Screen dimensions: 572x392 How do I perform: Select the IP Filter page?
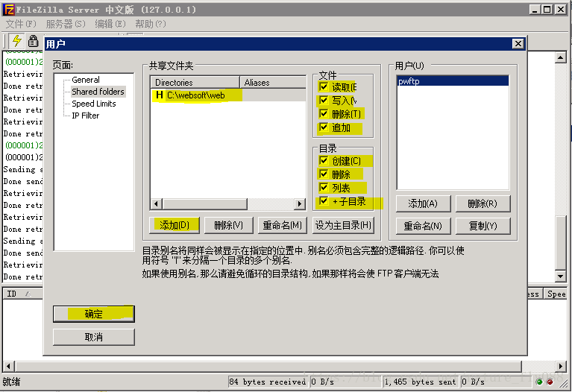[x=85, y=116]
